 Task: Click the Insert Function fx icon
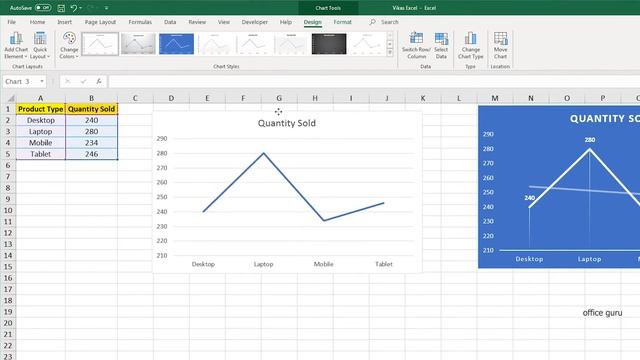tap(99, 82)
